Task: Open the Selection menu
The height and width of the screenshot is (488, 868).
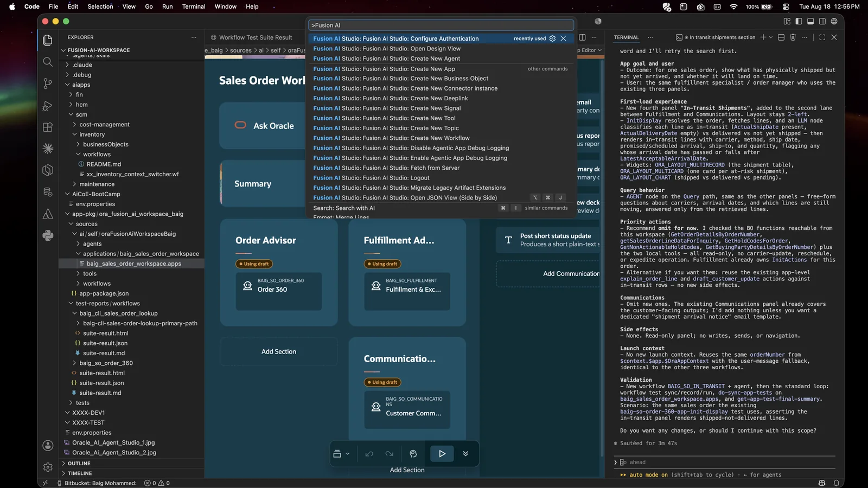Action: [x=100, y=7]
